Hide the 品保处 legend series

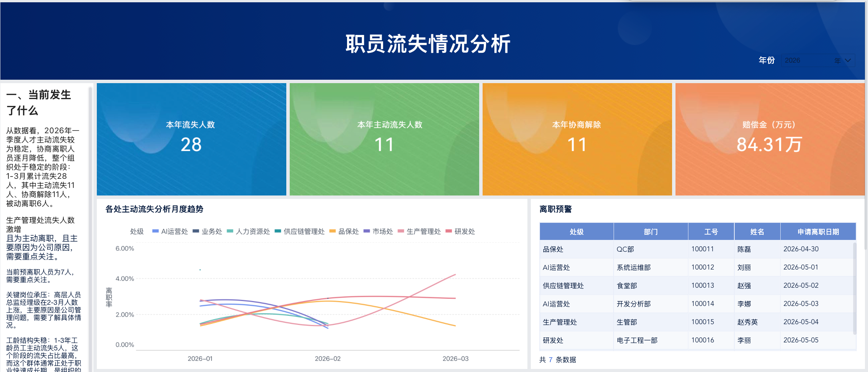click(344, 231)
